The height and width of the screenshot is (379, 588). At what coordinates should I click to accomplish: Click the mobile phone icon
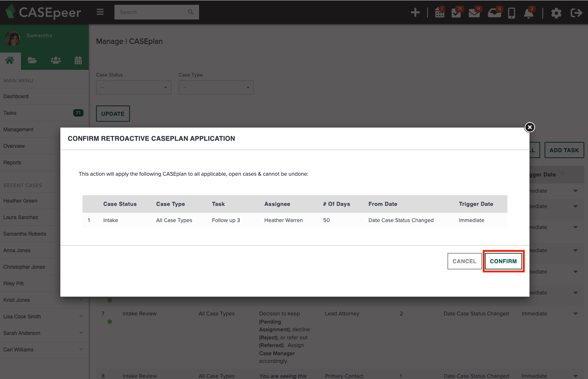click(x=511, y=13)
